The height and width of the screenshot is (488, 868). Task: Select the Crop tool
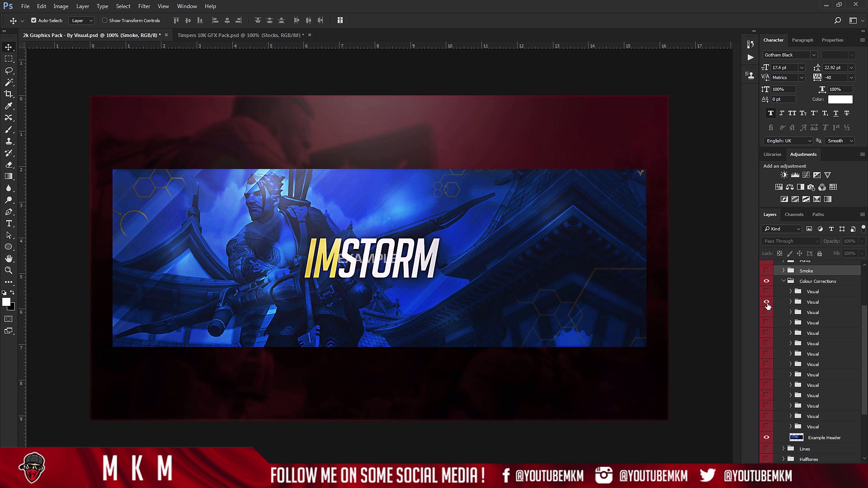9,94
